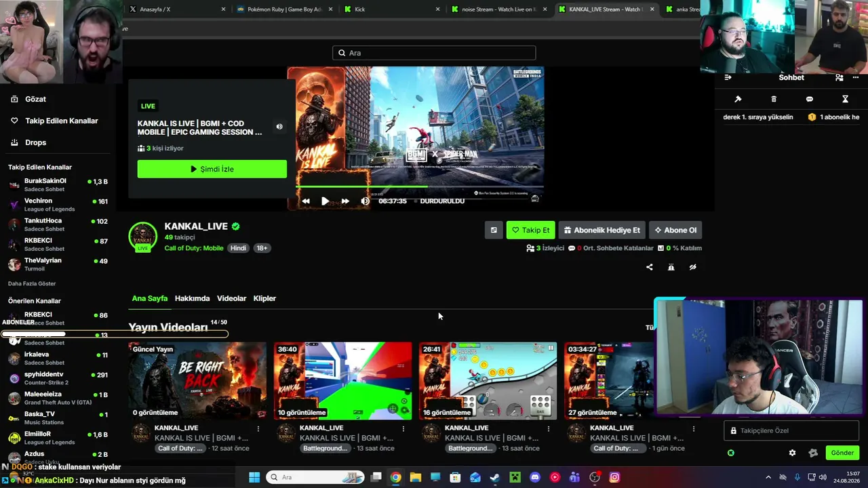Click the Kick points icon under chat
This screenshot has height=488, width=868.
731,453
